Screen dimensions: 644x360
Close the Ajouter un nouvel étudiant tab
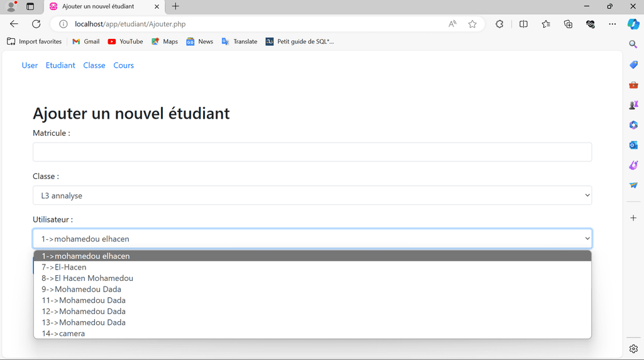tap(157, 6)
